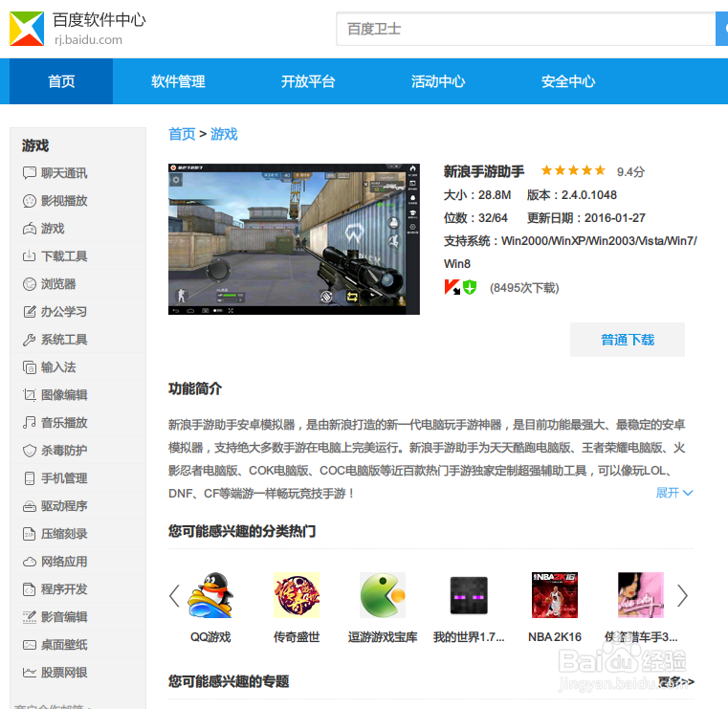Image resolution: width=728 pixels, height=709 pixels.
Task: Open the 侠盗猎车手3 game icon
Action: point(641,595)
